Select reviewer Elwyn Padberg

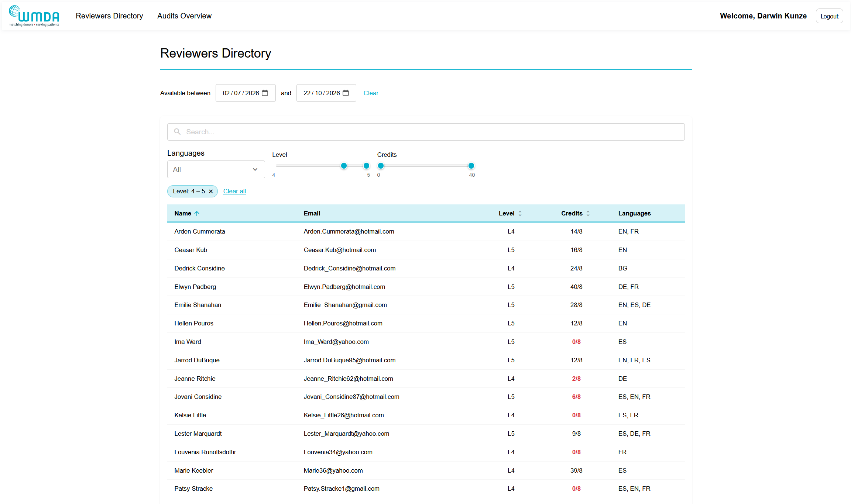point(195,287)
